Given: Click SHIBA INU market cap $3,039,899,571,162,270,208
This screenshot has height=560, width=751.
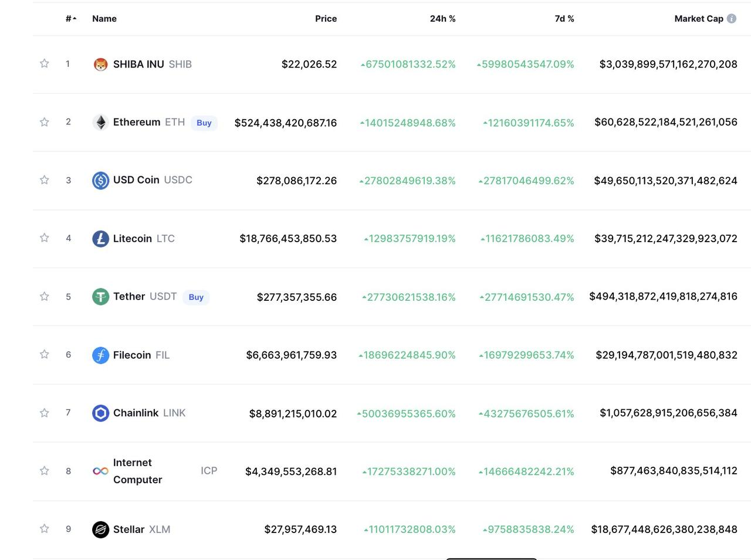Looking at the screenshot, I should click(x=668, y=64).
